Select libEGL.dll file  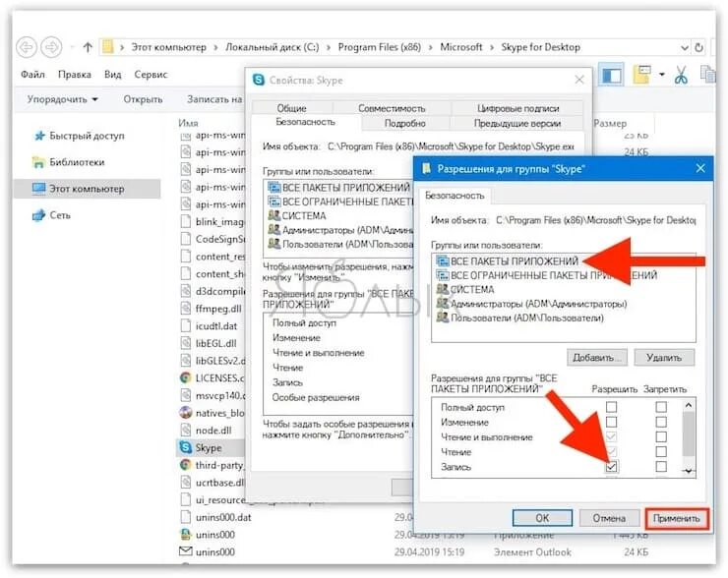(x=209, y=344)
